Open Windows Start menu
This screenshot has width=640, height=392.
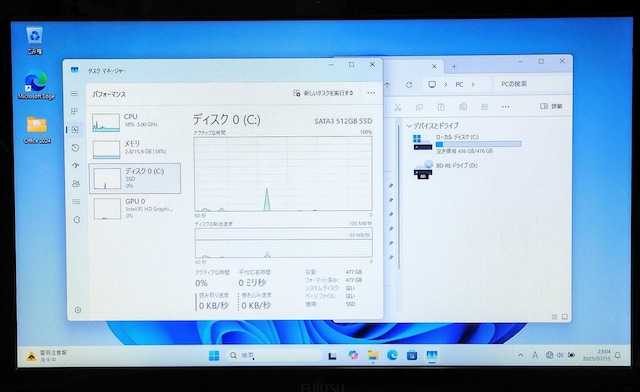coord(214,356)
